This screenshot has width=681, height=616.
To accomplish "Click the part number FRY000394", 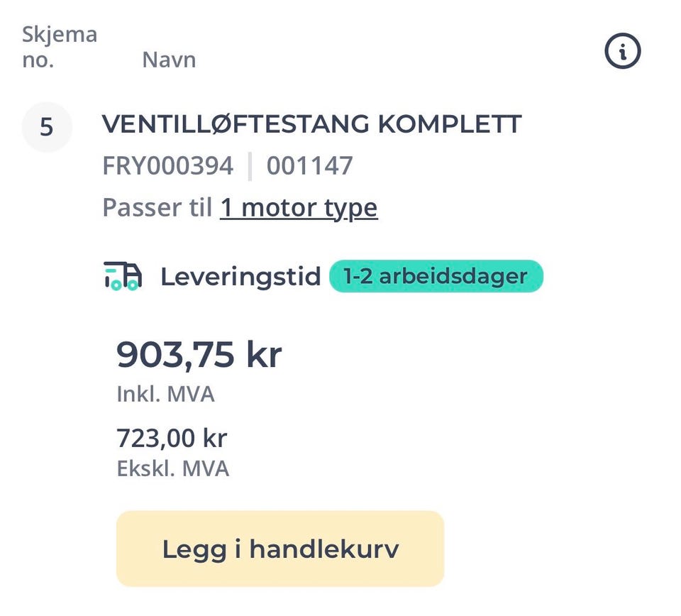I will 167,166.
